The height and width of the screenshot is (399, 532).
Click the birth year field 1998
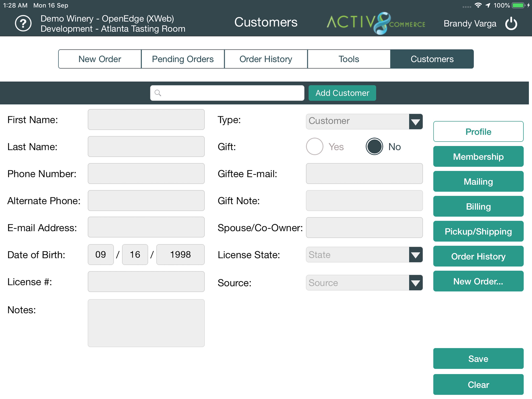click(180, 255)
